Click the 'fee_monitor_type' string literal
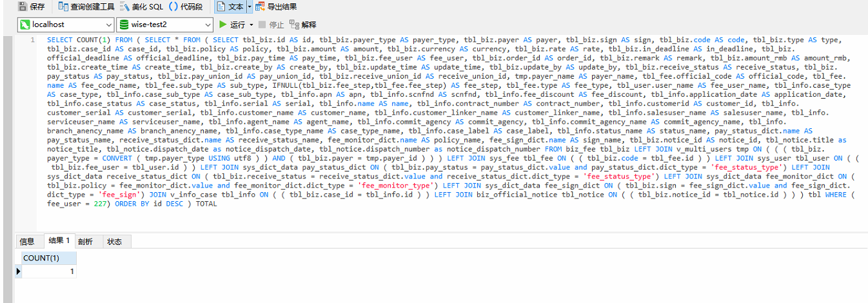The width and height of the screenshot is (868, 303). pyautogui.click(x=396, y=186)
